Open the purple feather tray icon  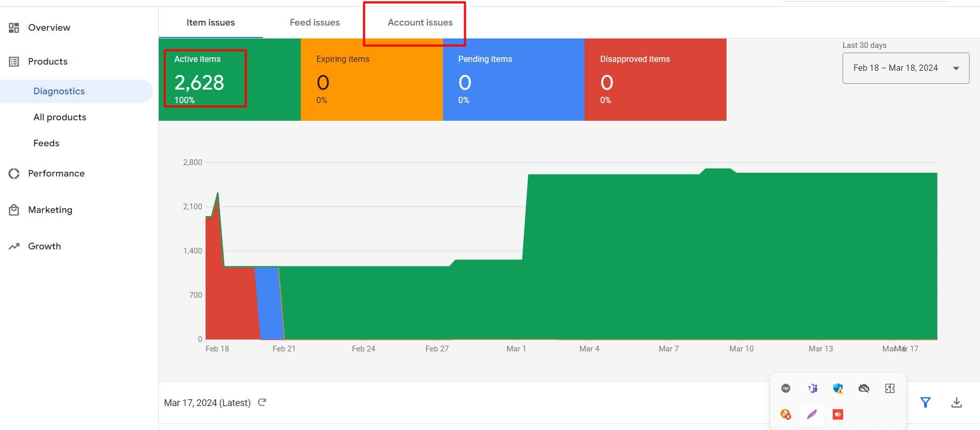pos(812,414)
